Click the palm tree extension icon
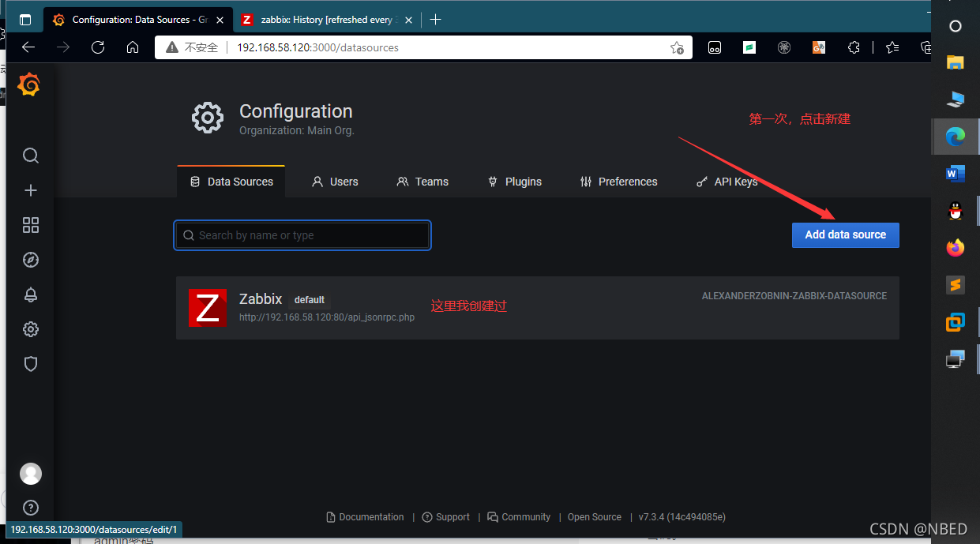 point(784,47)
